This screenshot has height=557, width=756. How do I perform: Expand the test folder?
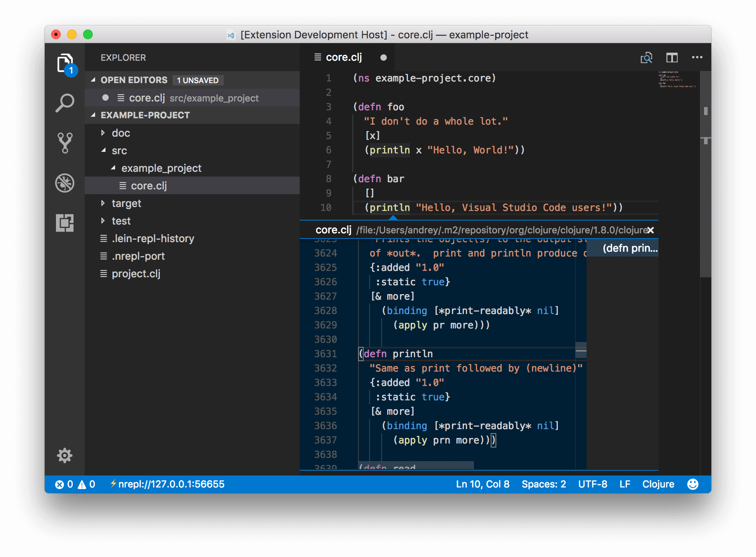coord(103,221)
